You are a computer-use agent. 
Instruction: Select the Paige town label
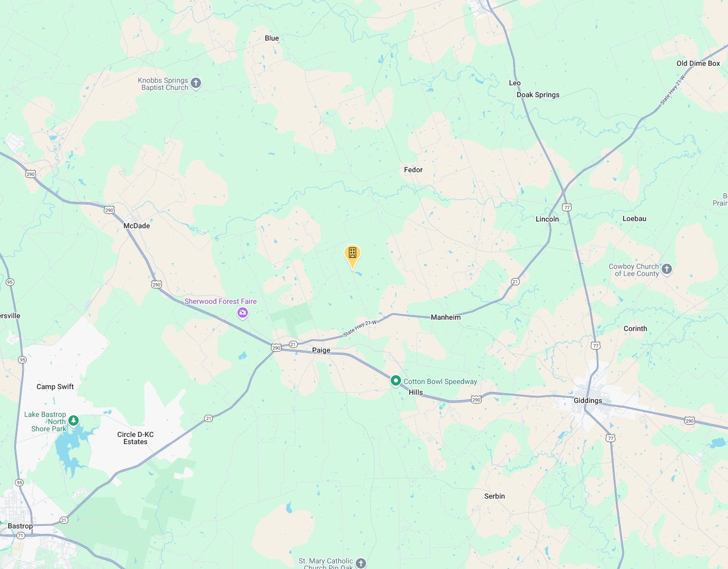click(x=321, y=350)
